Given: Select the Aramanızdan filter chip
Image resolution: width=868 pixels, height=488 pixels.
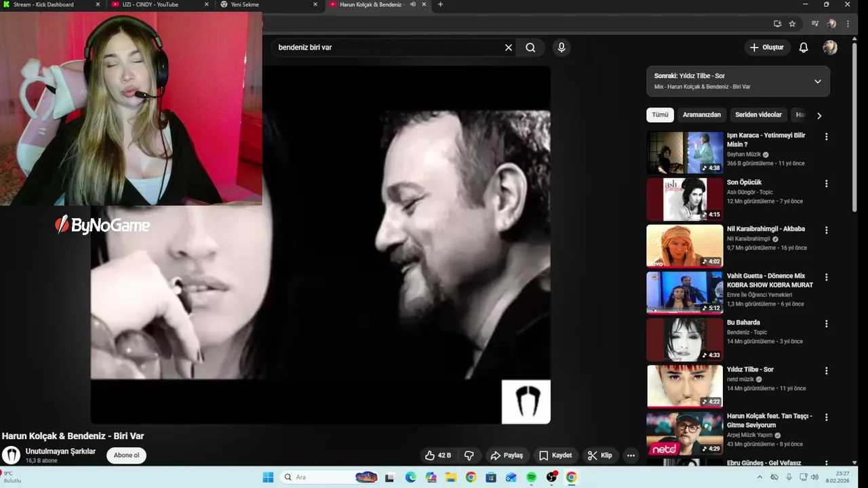Looking at the screenshot, I should click(x=702, y=115).
